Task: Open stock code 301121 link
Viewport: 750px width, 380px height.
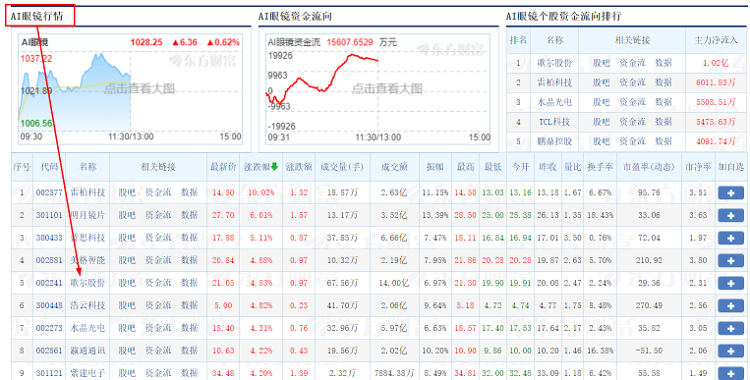Action: tap(49, 373)
